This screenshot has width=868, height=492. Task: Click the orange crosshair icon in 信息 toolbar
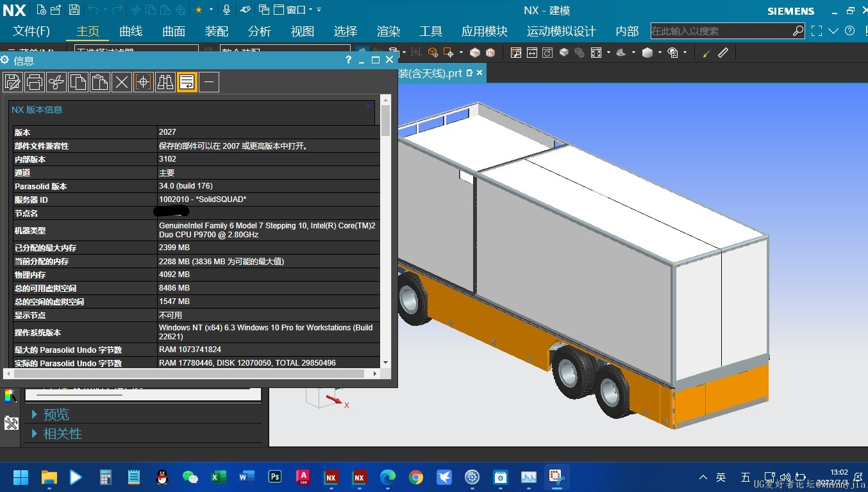[144, 82]
